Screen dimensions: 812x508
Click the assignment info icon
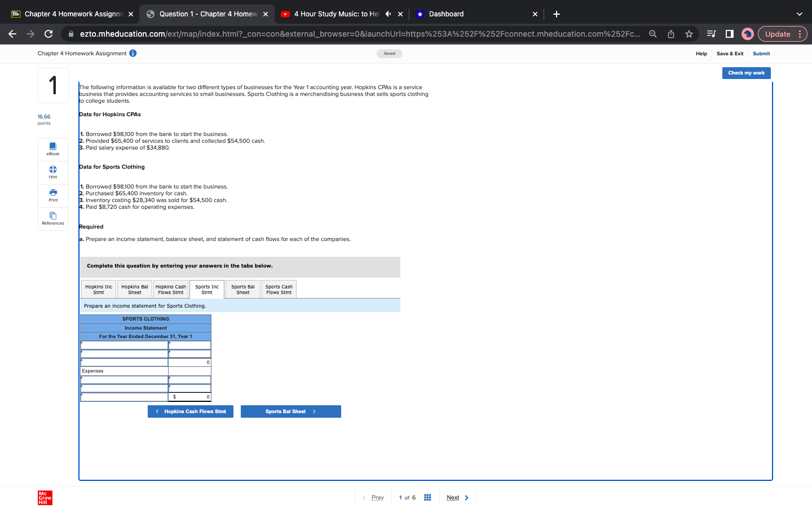coord(133,54)
